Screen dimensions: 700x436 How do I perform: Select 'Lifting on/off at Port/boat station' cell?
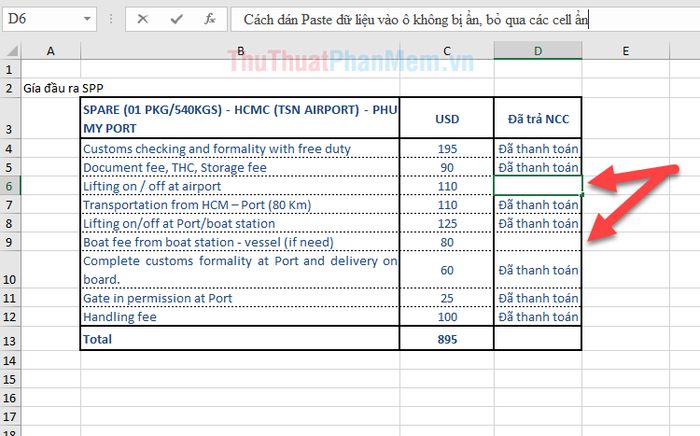tap(240, 224)
